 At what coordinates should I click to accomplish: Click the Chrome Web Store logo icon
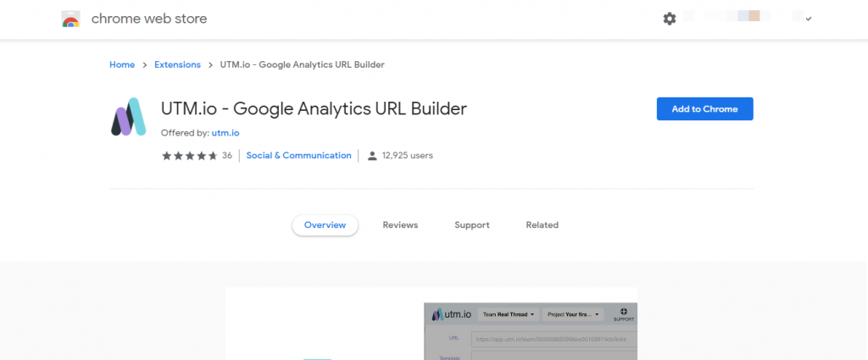70,19
